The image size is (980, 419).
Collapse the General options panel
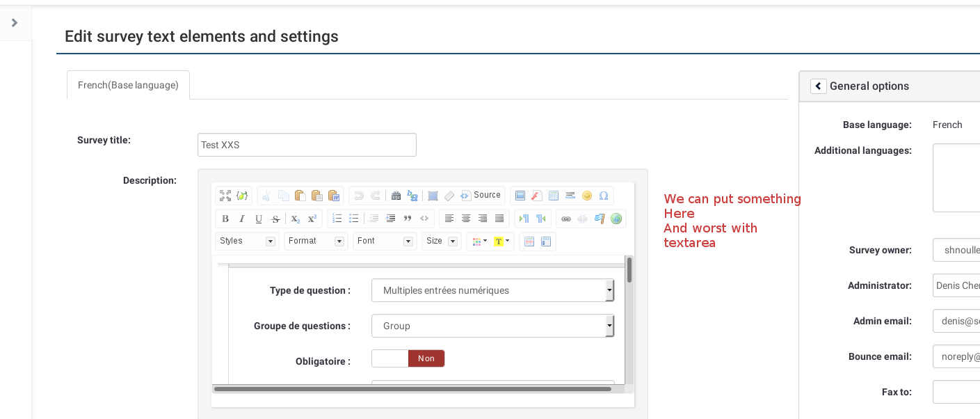819,86
